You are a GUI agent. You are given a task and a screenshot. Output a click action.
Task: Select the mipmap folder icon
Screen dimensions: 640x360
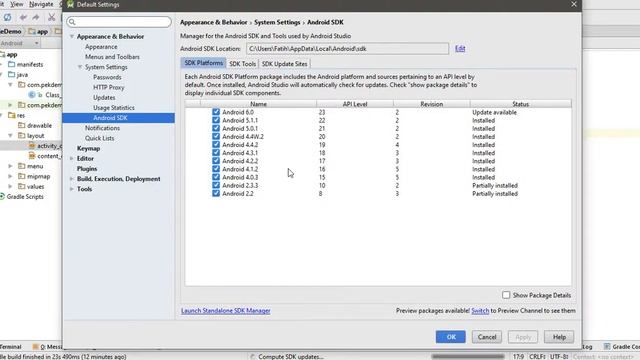22,176
